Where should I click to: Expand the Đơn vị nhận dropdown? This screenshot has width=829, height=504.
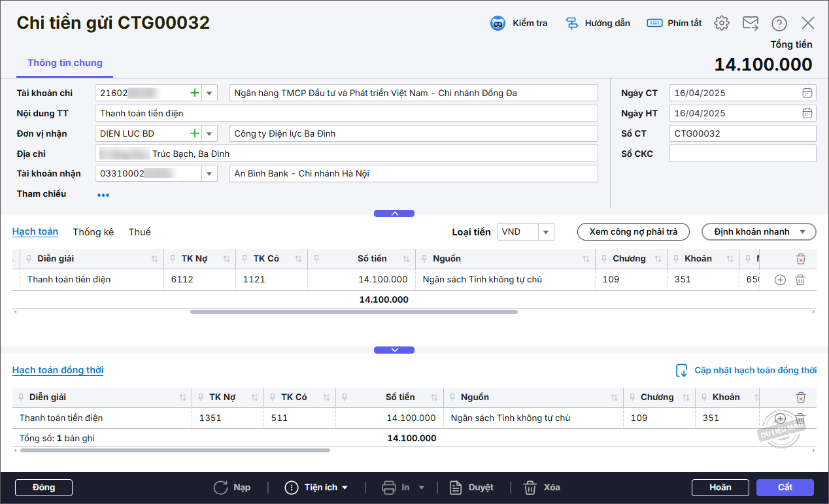point(209,134)
